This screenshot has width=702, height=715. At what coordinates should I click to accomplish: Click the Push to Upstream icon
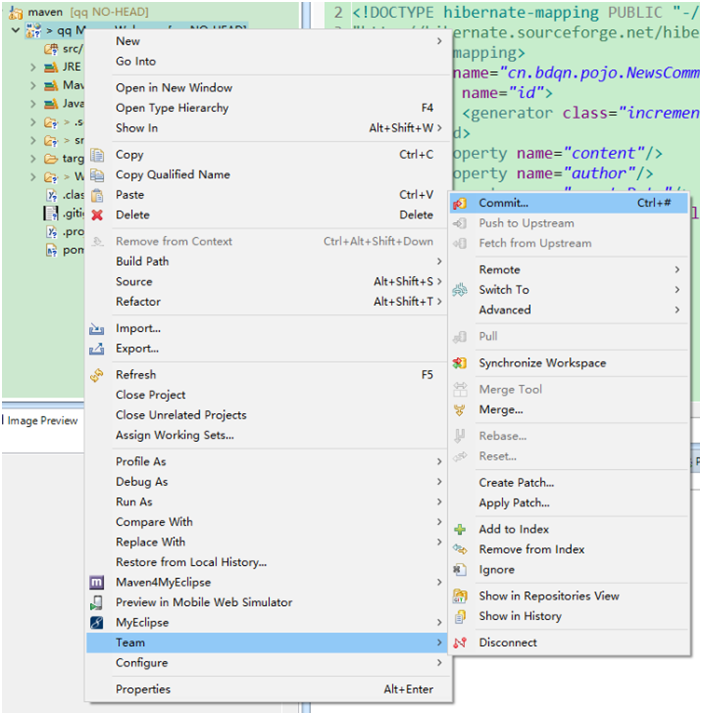[x=460, y=223]
